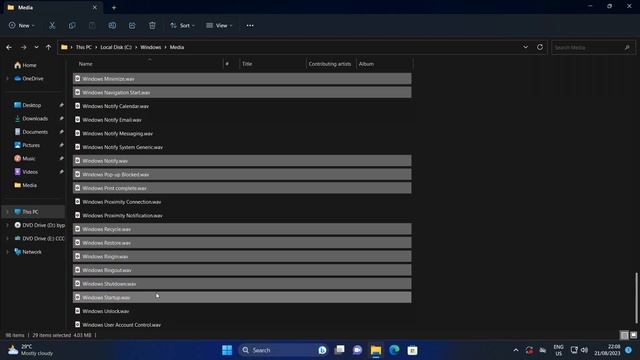Show hidden tray icons chevron
The width and height of the screenshot is (640, 360).
click(516, 350)
